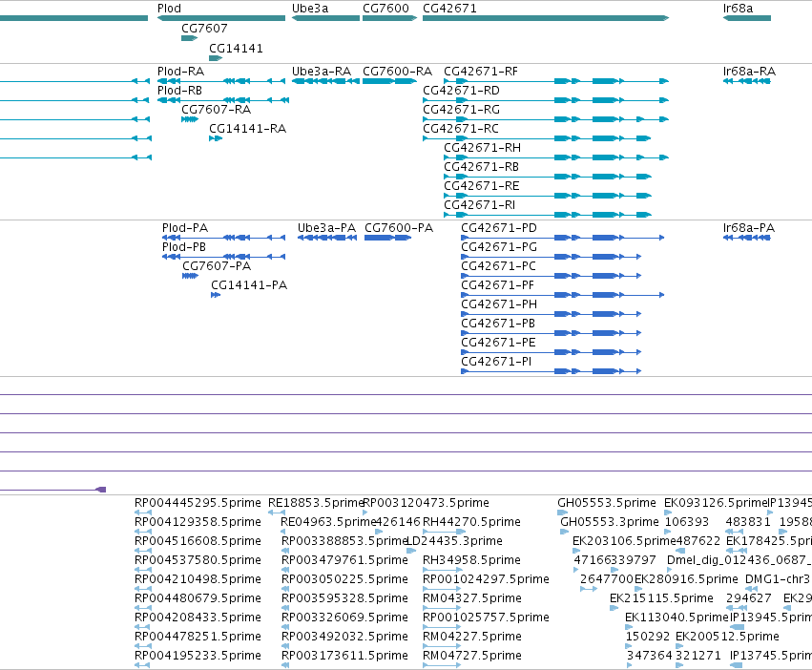812x670 pixels.
Task: Click the 'CG42671-RG' transcript label
Action: coord(461,110)
